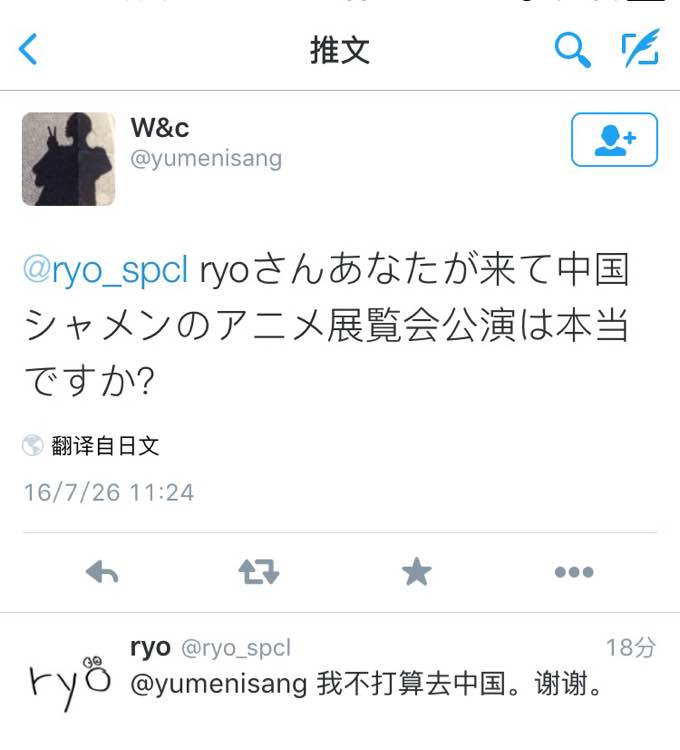This screenshot has height=750, width=680.
Task: Tap the @yumenisang mention in ryo's reply
Action: [219, 684]
